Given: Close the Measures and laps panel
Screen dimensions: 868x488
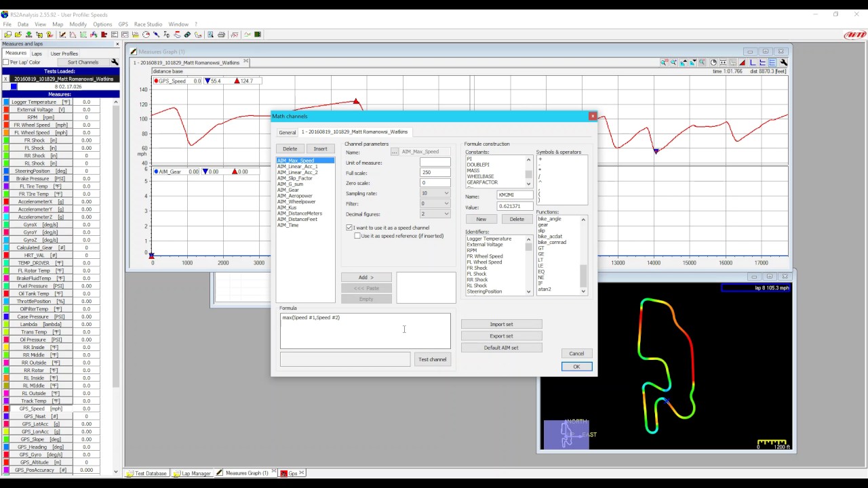Looking at the screenshot, I should point(117,44).
